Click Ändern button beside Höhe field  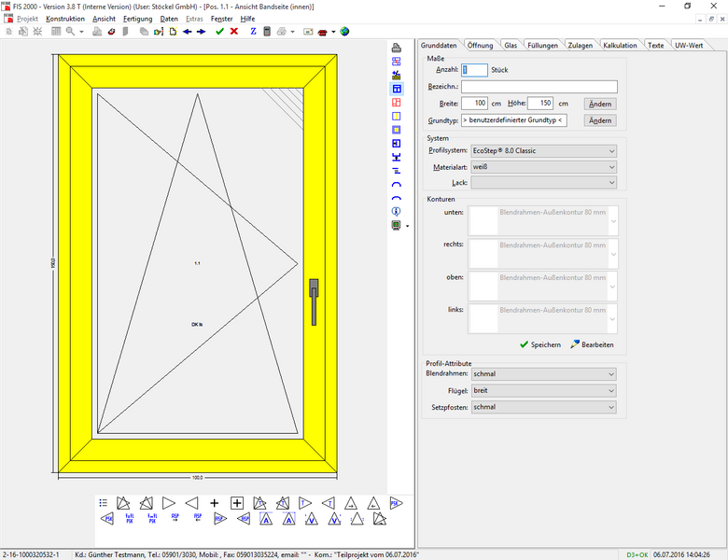click(600, 104)
